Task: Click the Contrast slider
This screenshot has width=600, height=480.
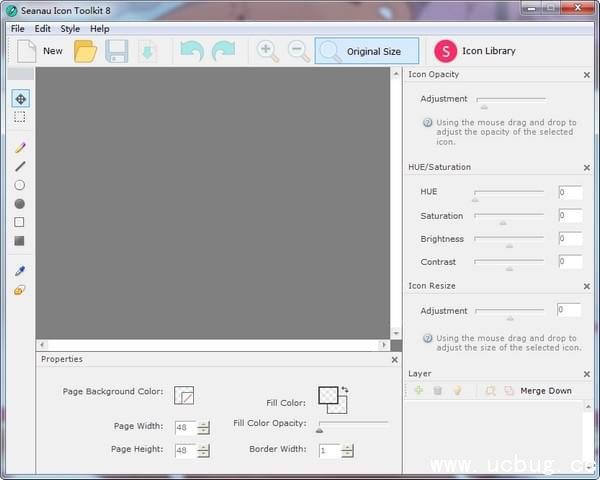Action: 509,265
